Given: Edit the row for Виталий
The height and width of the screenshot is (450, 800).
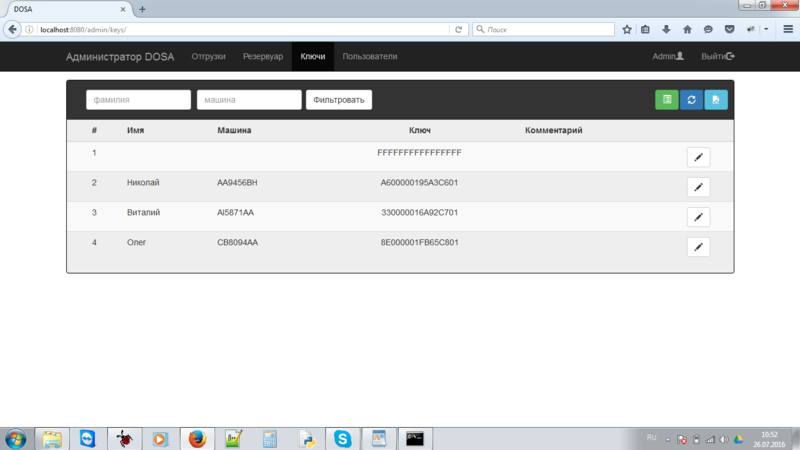Looking at the screenshot, I should click(698, 217).
